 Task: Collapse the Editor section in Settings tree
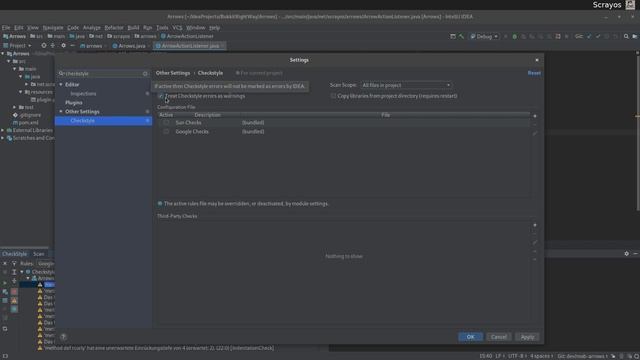pyautogui.click(x=61, y=84)
